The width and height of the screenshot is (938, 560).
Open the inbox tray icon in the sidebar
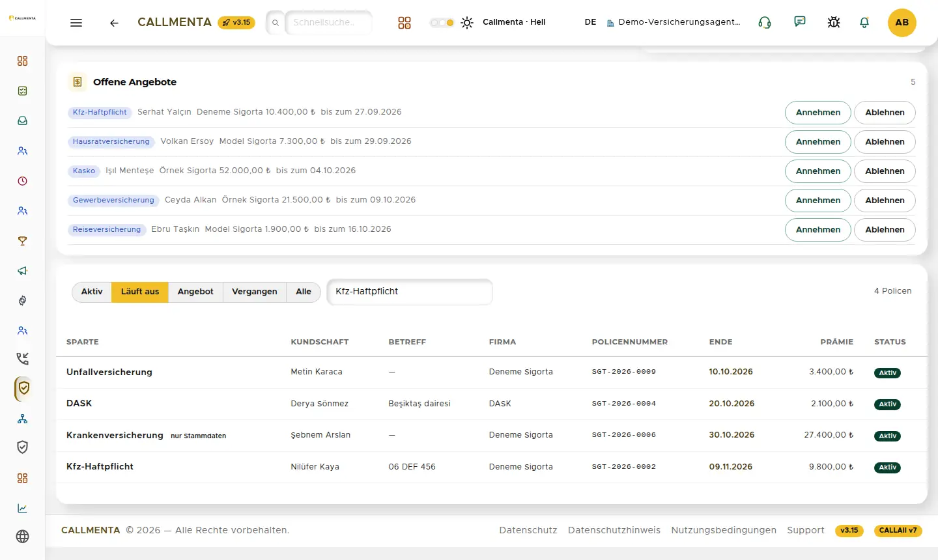point(23,121)
